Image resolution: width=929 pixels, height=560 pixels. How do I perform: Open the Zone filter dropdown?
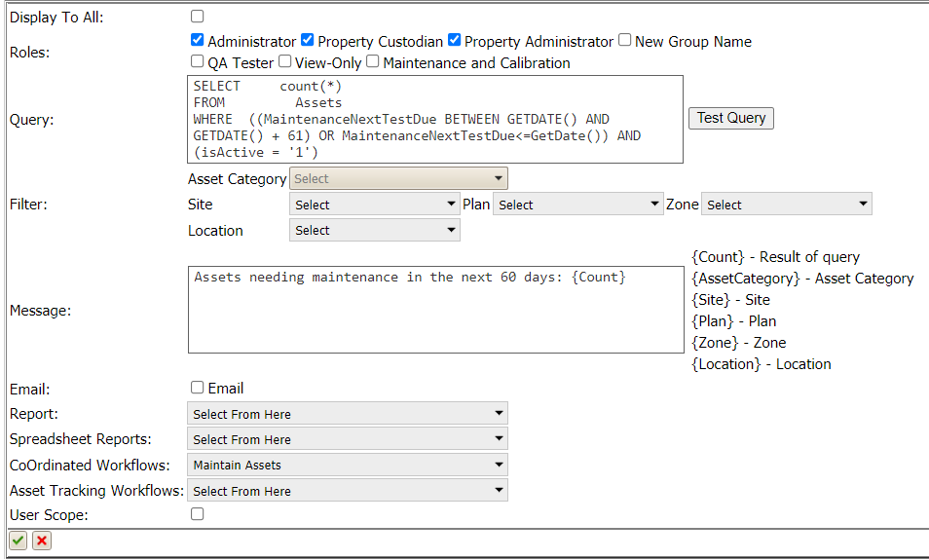[786, 205]
